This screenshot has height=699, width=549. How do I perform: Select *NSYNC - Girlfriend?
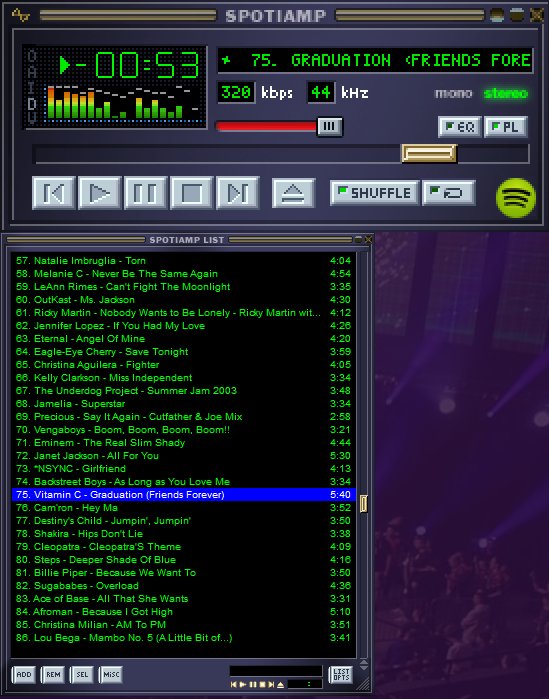pyautogui.click(x=184, y=469)
